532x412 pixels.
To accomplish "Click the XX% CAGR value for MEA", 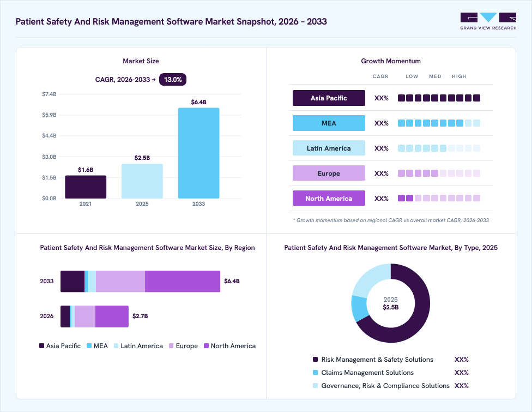I will tap(382, 123).
